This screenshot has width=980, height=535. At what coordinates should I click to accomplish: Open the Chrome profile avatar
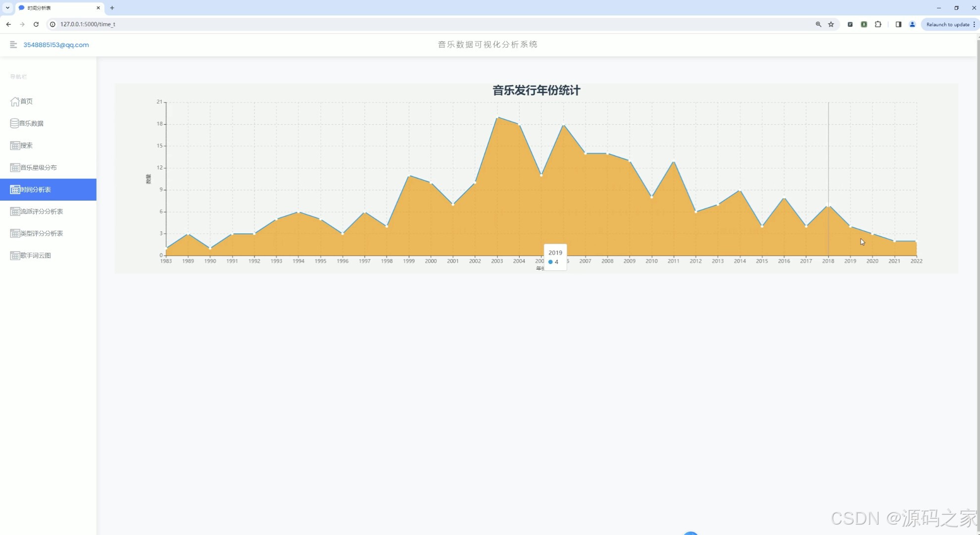[x=912, y=24]
